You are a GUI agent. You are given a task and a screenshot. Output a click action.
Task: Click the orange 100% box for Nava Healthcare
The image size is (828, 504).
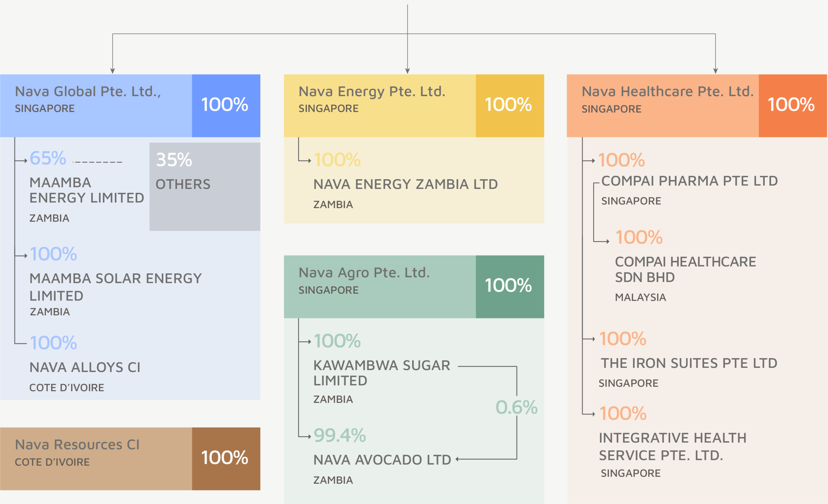[792, 105]
